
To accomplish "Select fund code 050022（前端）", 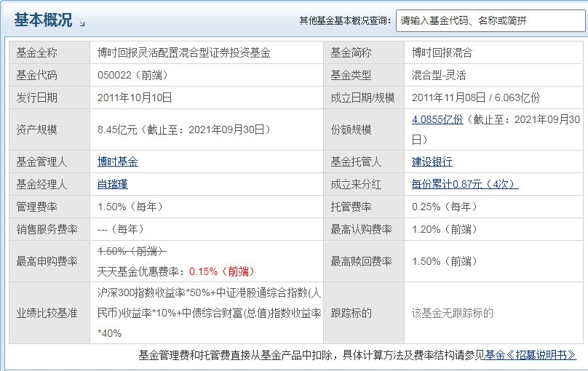I will coord(132,75).
